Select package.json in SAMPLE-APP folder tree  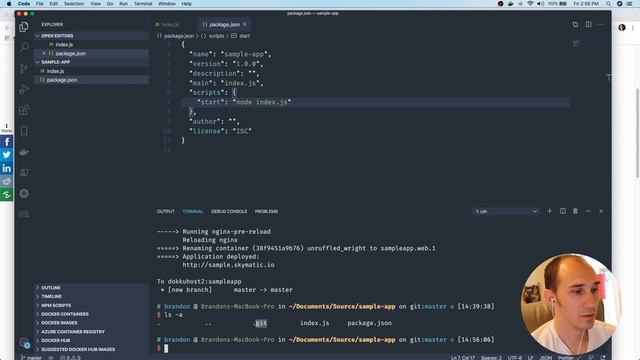(91, 80)
